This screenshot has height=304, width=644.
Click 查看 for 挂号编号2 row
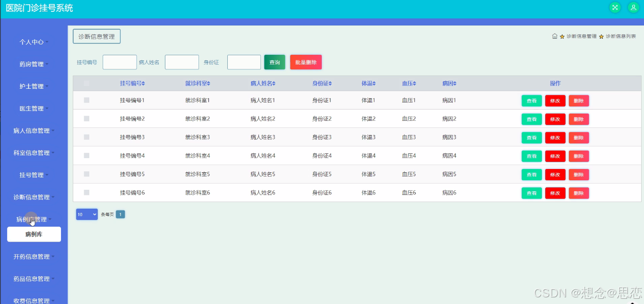532,119
